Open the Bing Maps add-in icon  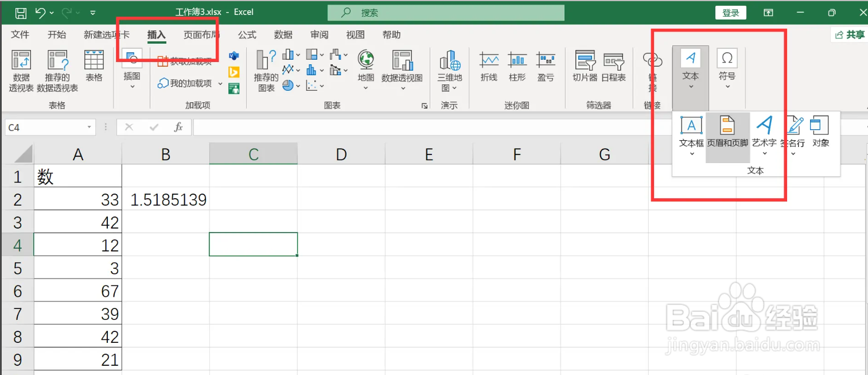[x=233, y=72]
